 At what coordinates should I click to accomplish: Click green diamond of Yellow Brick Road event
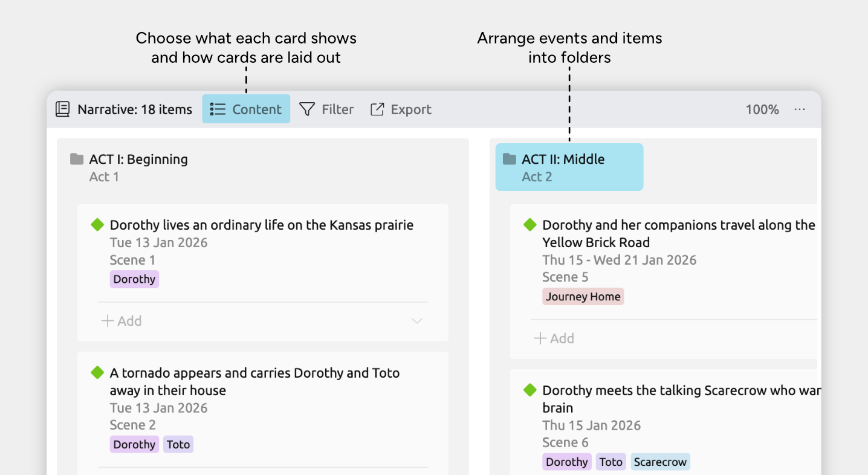(x=530, y=225)
